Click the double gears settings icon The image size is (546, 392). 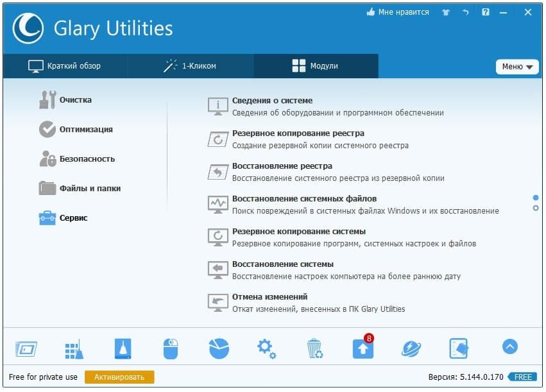267,349
